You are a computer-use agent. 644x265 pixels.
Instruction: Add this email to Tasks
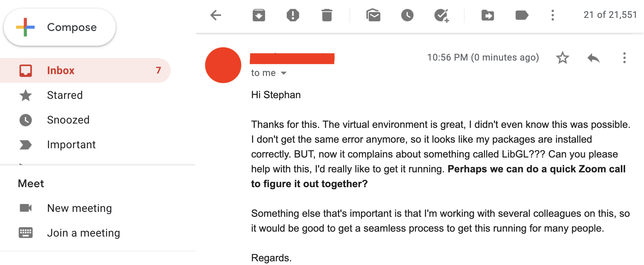[x=441, y=15]
